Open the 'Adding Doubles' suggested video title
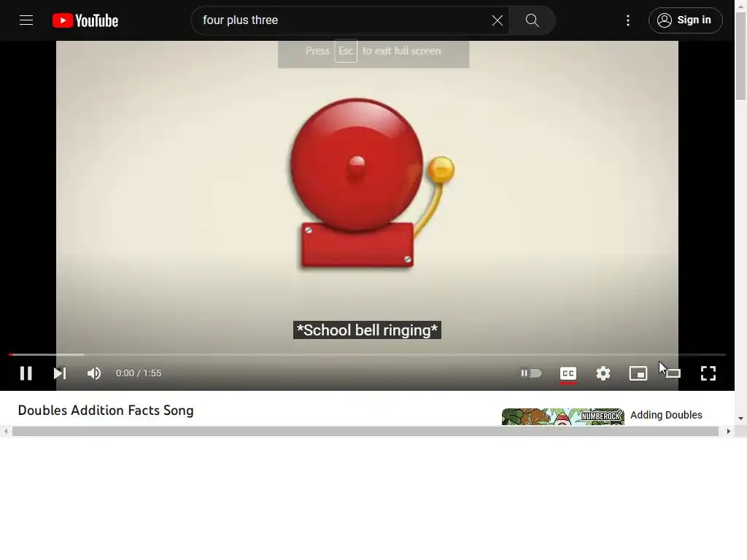This screenshot has width=747, height=560. [666, 415]
